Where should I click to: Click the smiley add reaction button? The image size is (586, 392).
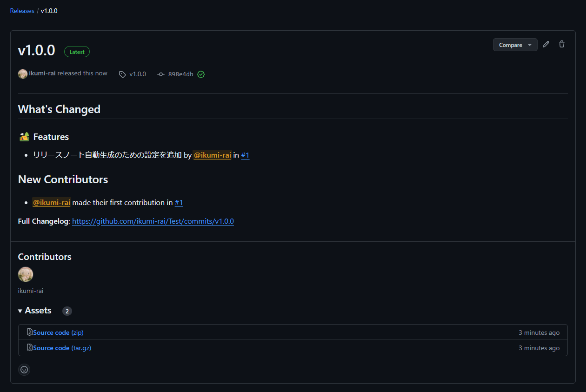[x=24, y=370]
